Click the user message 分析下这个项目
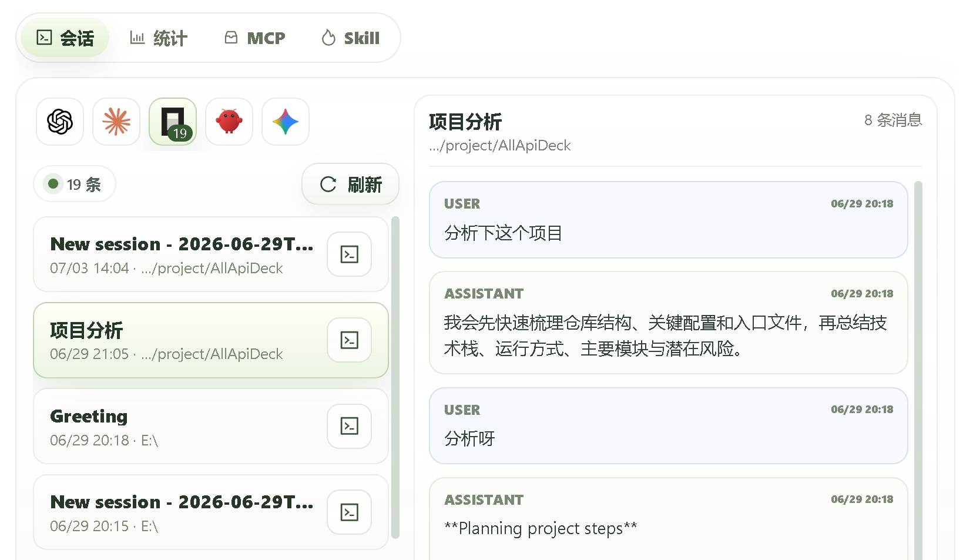The image size is (963, 560). (669, 220)
